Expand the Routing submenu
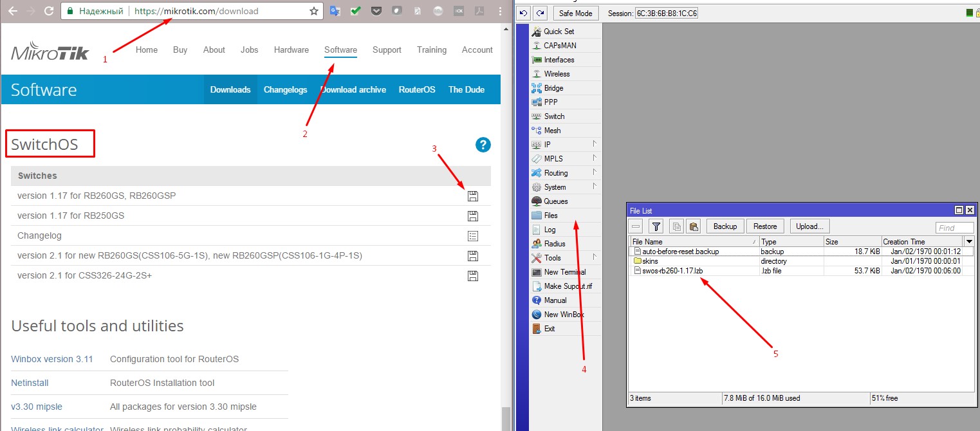The image size is (980, 431). tap(565, 173)
